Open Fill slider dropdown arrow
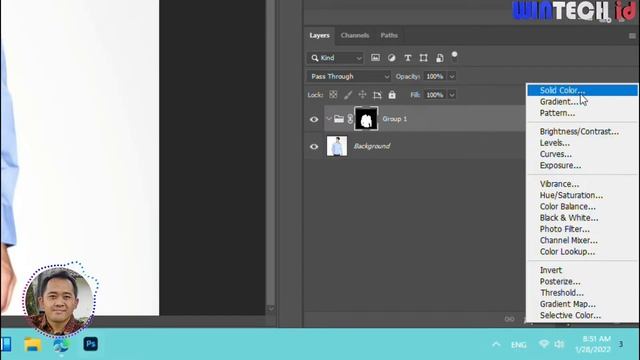The width and height of the screenshot is (640, 360). click(x=452, y=95)
